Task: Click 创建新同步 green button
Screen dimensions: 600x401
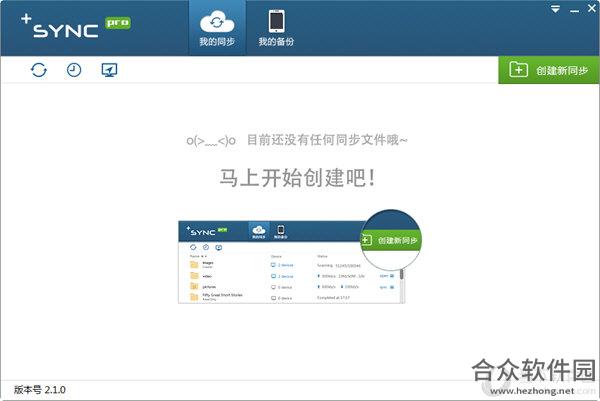Action: tap(549, 70)
